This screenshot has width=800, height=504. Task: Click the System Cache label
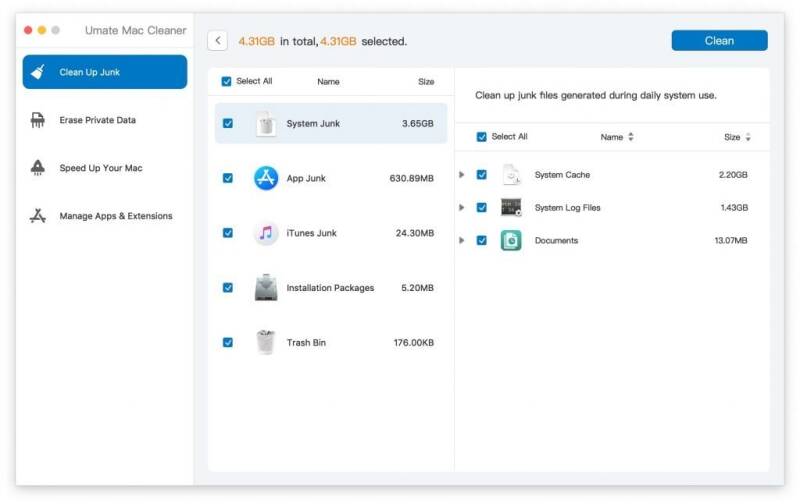pos(562,175)
